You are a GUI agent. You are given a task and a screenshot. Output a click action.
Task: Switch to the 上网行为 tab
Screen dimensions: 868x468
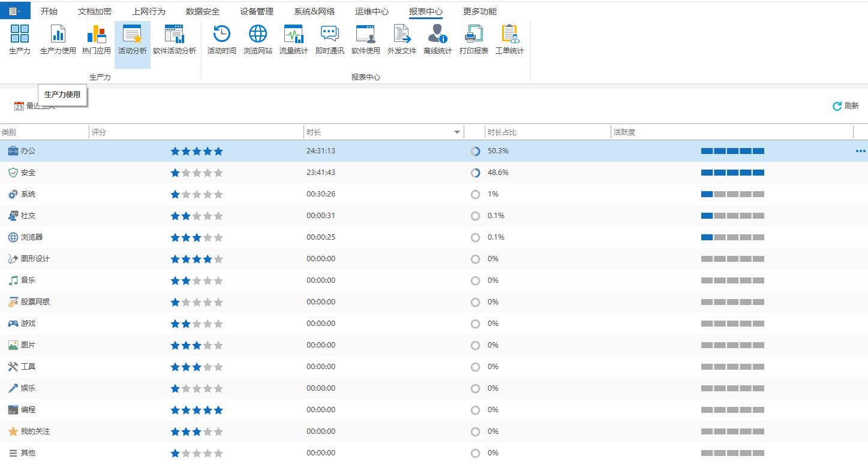tap(149, 11)
